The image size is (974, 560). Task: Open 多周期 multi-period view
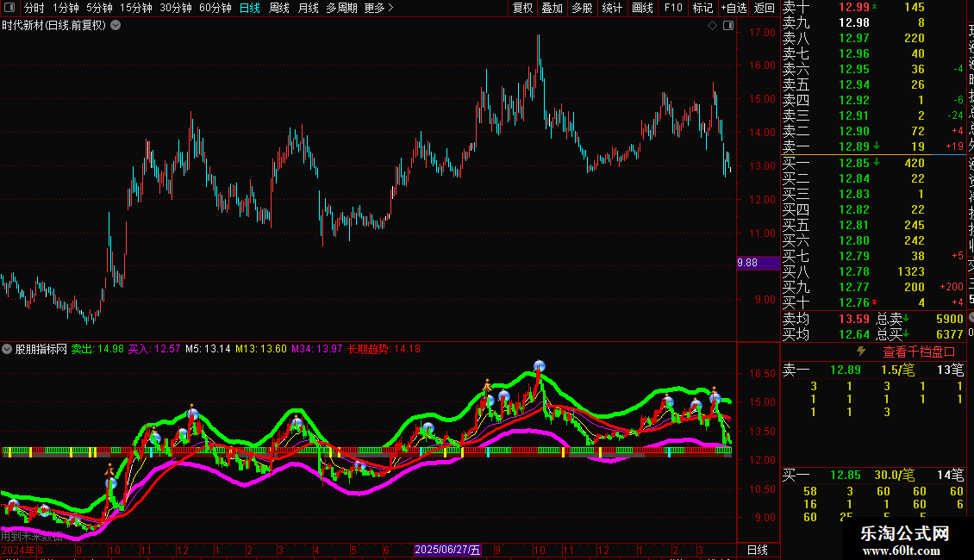pyautogui.click(x=341, y=8)
